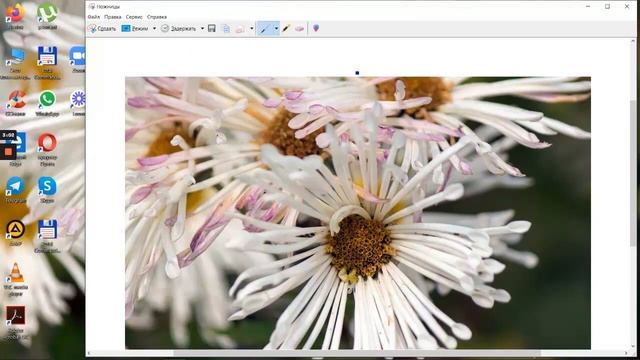Open the VLC media player shortcut

[x=16, y=279]
